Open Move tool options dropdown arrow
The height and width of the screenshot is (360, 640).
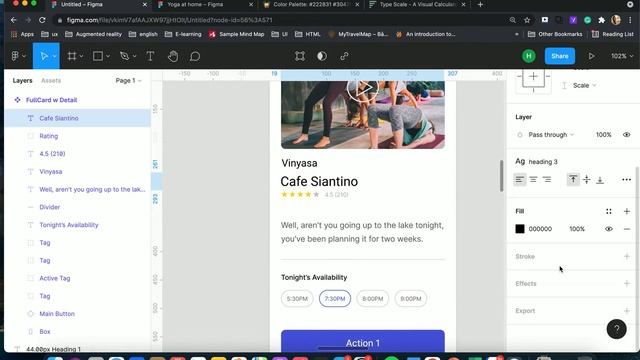click(54, 56)
